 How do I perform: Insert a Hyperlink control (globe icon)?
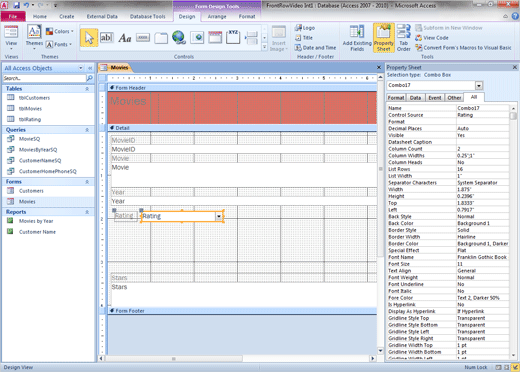coord(179,38)
